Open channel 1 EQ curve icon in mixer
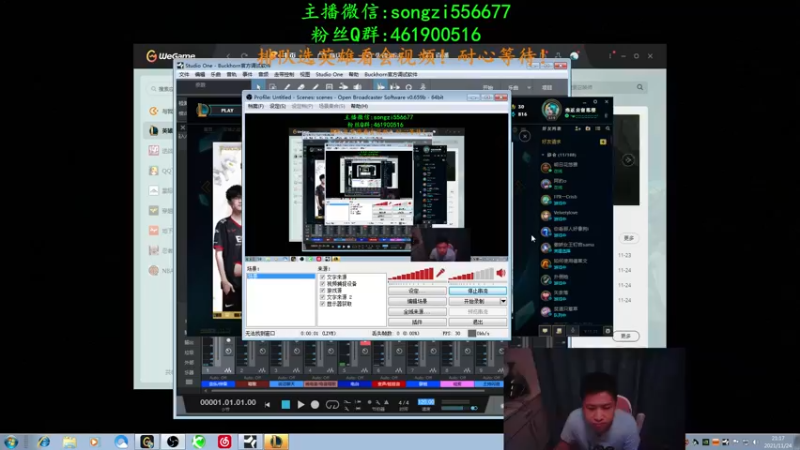The width and height of the screenshot is (800, 450). (228, 370)
